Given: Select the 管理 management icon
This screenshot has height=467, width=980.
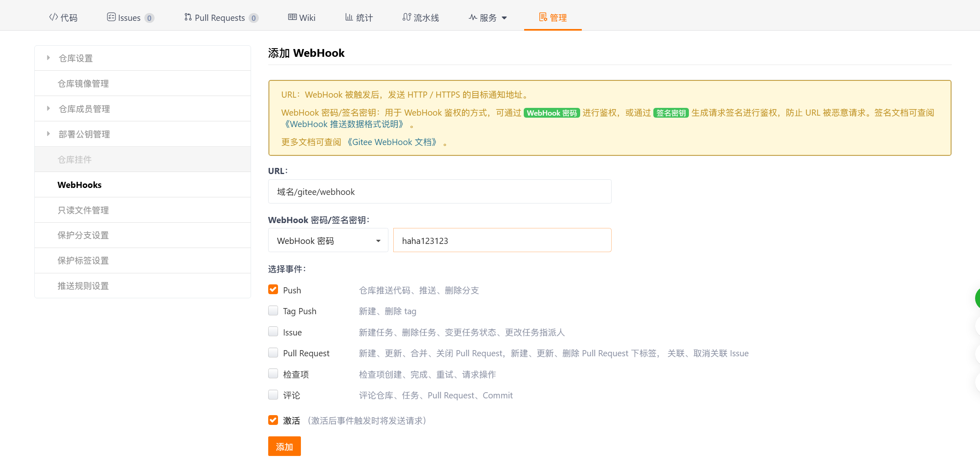Looking at the screenshot, I should [543, 17].
